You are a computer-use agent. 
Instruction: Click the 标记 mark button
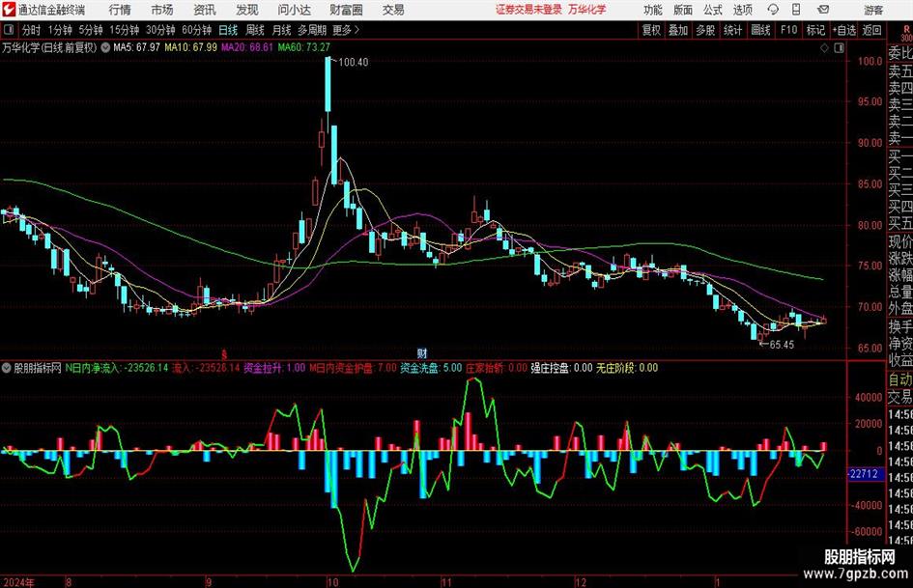click(815, 30)
